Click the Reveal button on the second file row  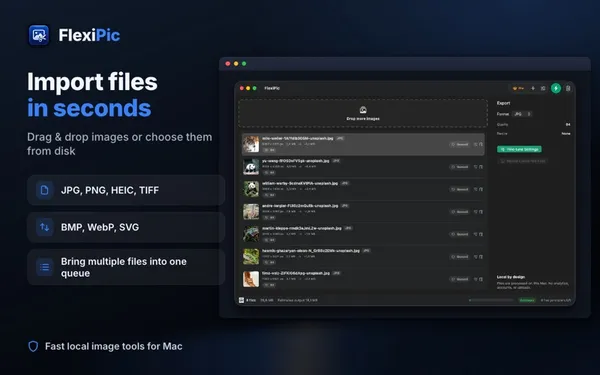(x=460, y=167)
